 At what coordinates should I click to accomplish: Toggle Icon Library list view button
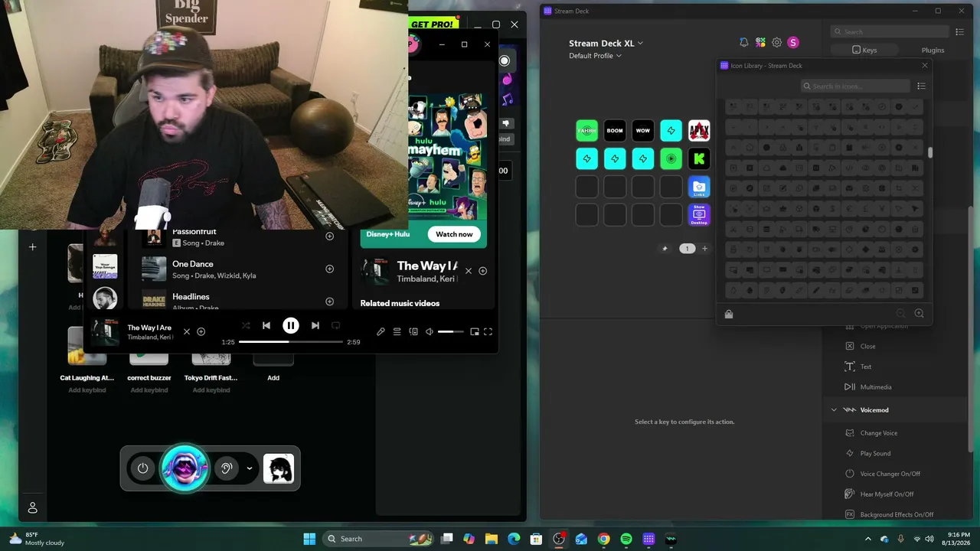pos(921,86)
